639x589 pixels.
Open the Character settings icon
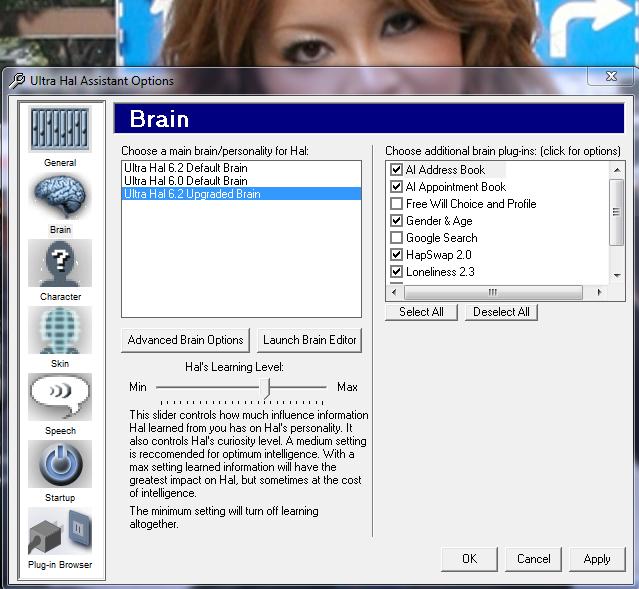[60, 263]
